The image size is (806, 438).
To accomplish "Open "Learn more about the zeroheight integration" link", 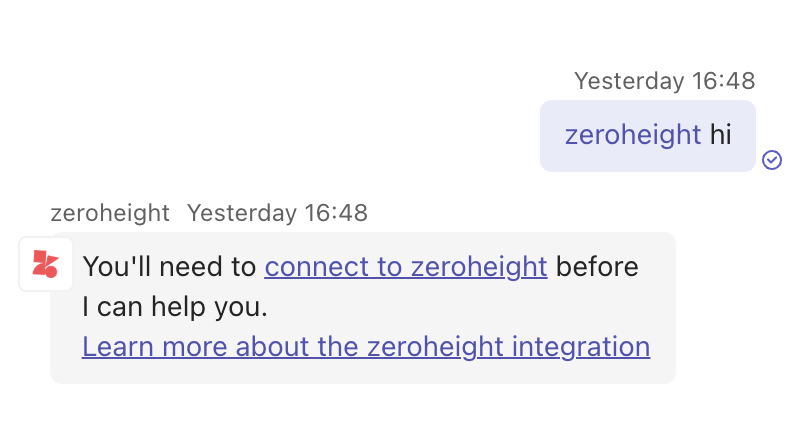I will (x=366, y=347).
